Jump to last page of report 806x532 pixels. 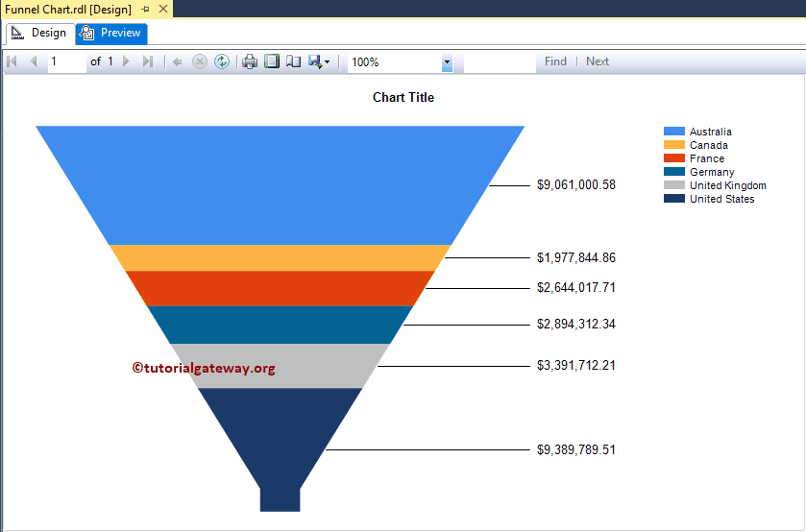click(148, 61)
